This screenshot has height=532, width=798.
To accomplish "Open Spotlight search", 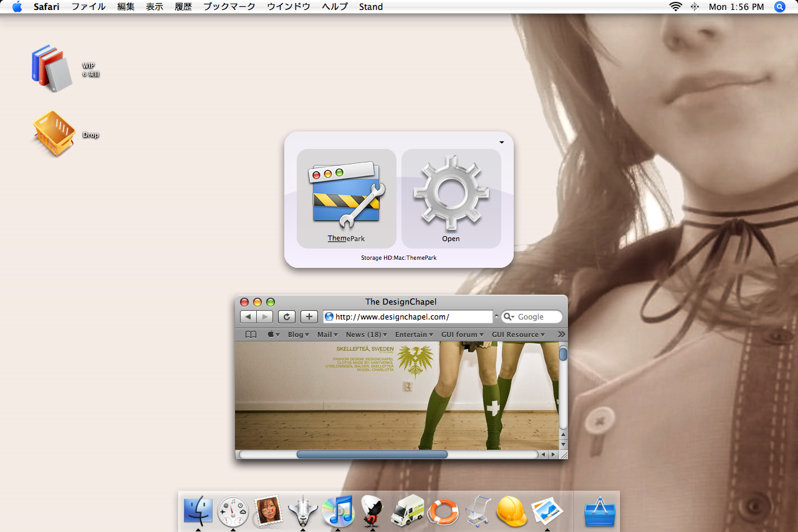I will pos(780,7).
